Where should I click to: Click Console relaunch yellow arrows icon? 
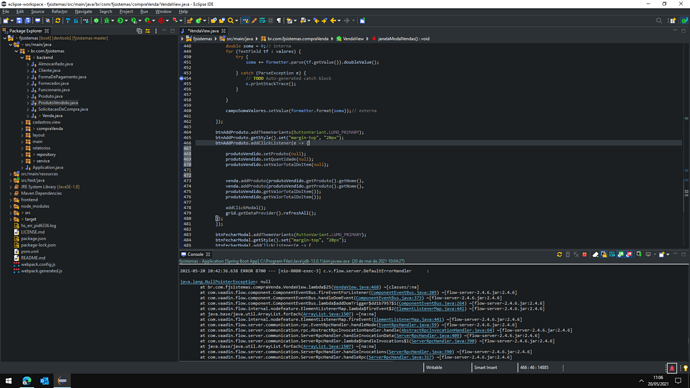(559, 254)
